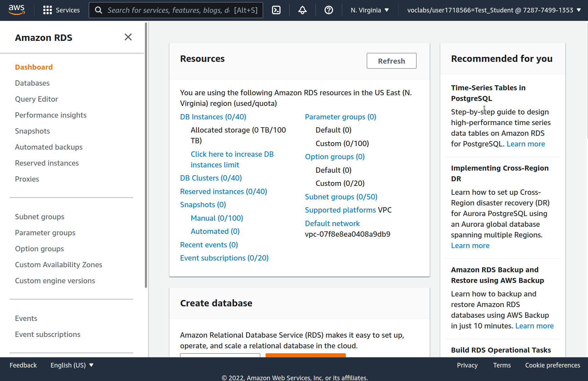Open the Services grid menu icon

[x=47, y=10]
